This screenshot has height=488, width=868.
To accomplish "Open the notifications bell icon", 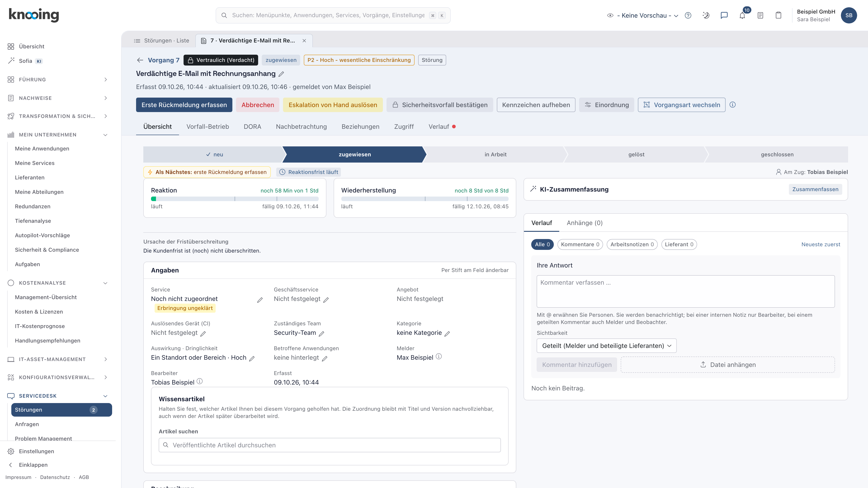I will [742, 16].
